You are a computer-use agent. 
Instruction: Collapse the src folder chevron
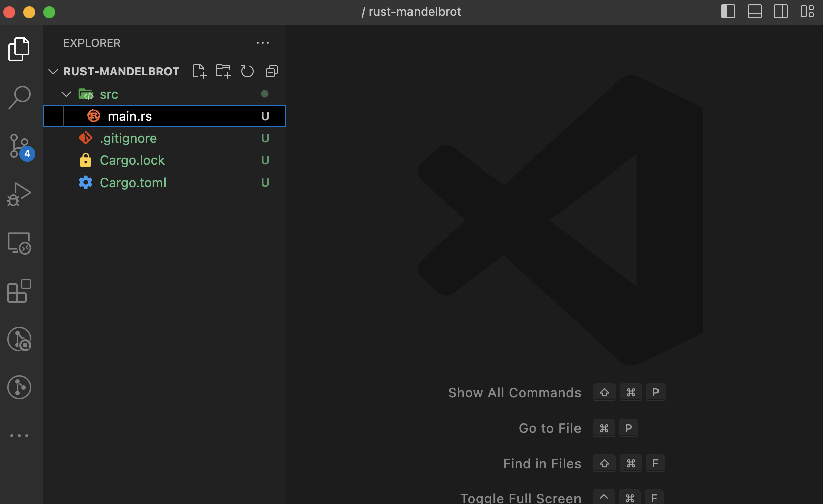click(x=66, y=94)
